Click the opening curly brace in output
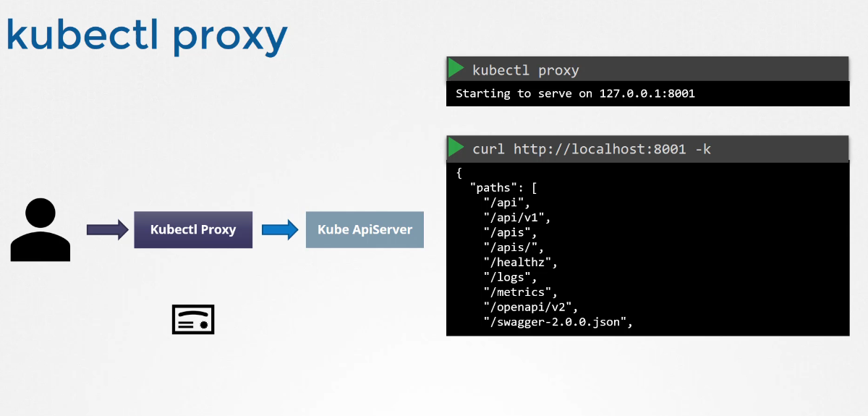 459,174
